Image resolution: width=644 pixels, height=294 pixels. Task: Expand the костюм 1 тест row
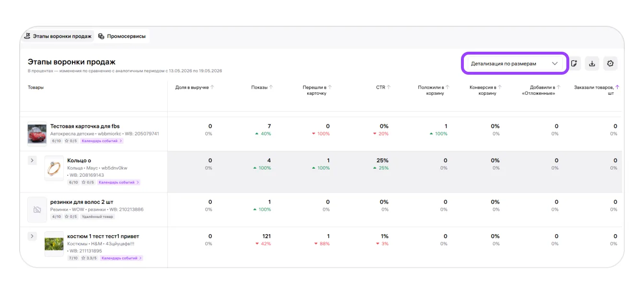tap(32, 236)
